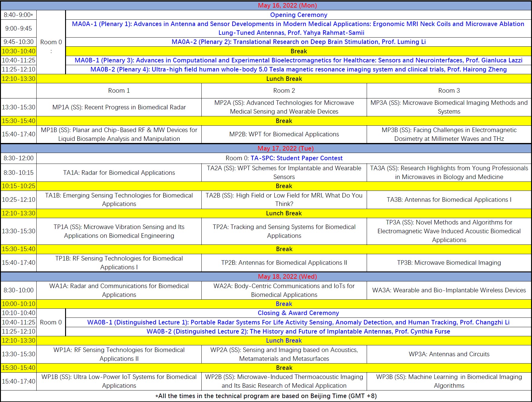Image resolution: width=532 pixels, height=402 pixels.
Task: Click the Wednesday blue Lunch Break row label
Action: tap(284, 341)
